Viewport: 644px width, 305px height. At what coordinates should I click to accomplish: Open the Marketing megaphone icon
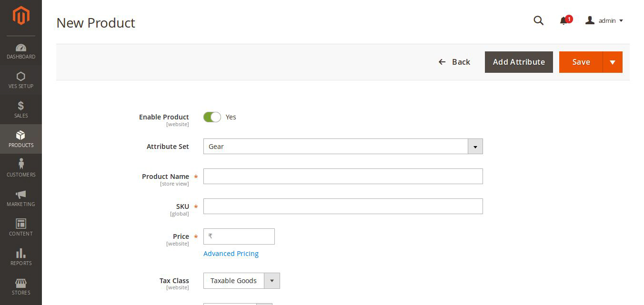21,195
